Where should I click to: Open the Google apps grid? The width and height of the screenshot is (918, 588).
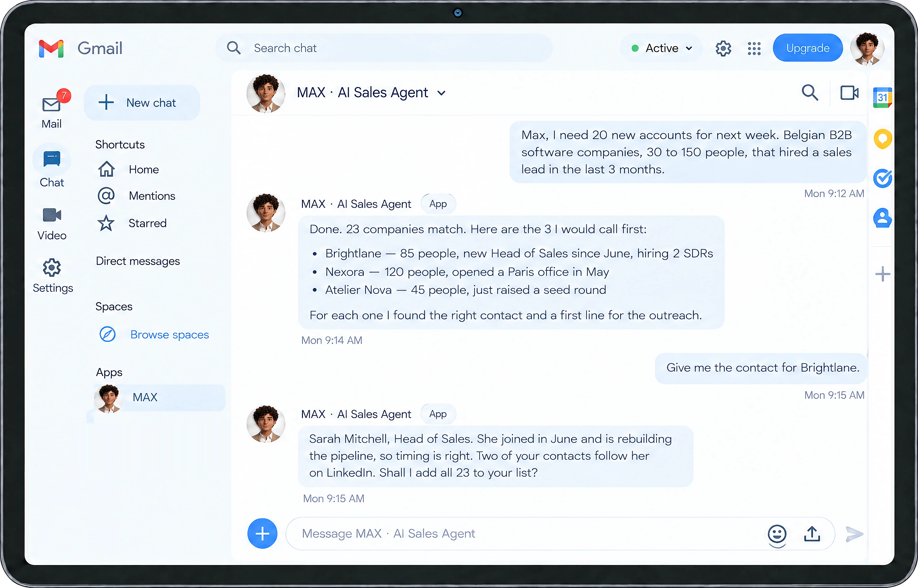point(754,48)
